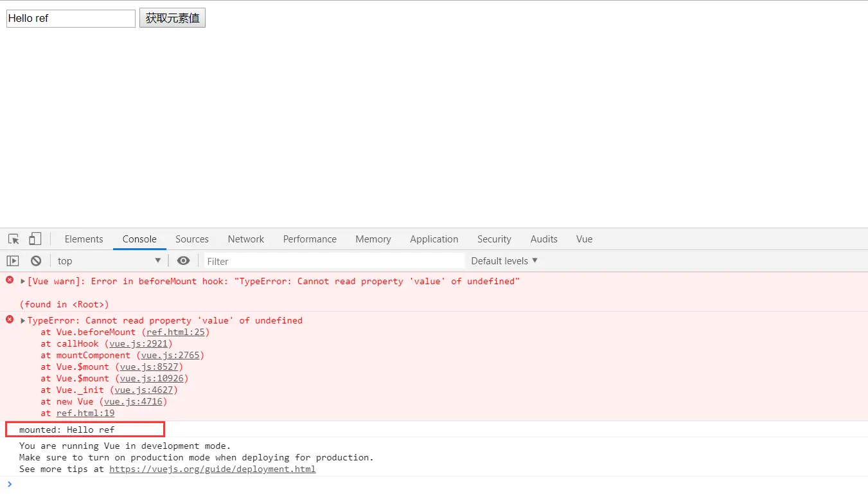Select the Console tab
The height and width of the screenshot is (499, 868).
[x=139, y=239]
